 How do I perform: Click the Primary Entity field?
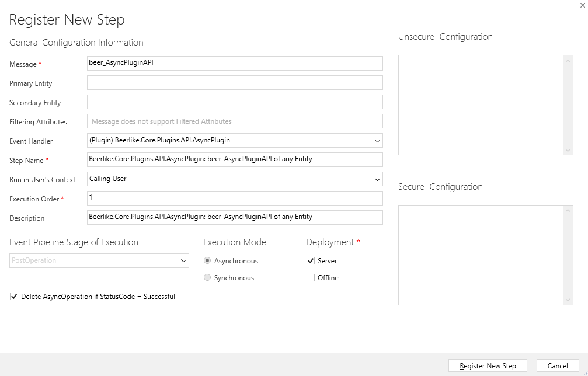pyautogui.click(x=234, y=82)
